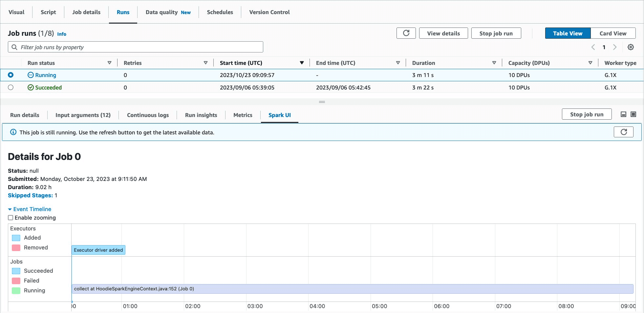Click end time 2023/09/06 05:42:45 cell
Screen dimensions: 644x313
(343, 88)
